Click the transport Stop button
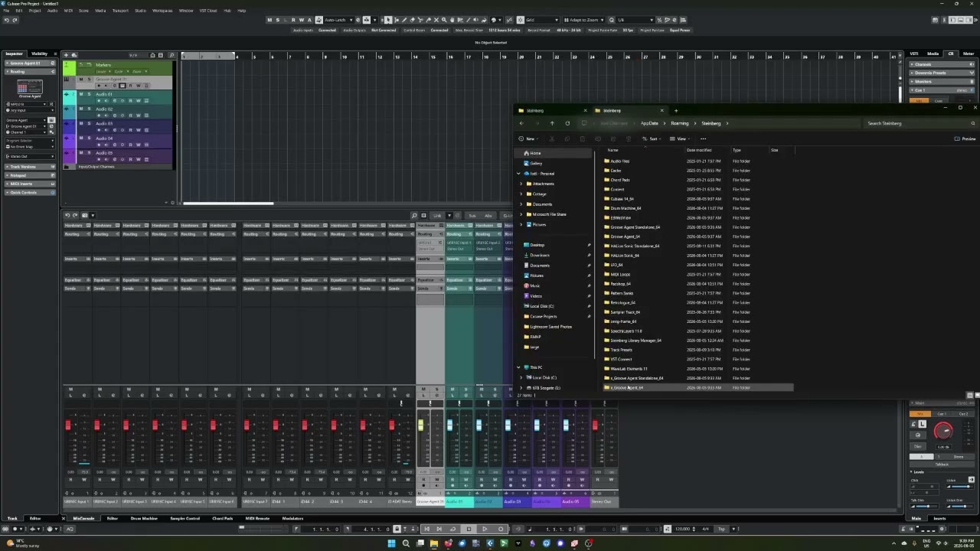 point(469,529)
